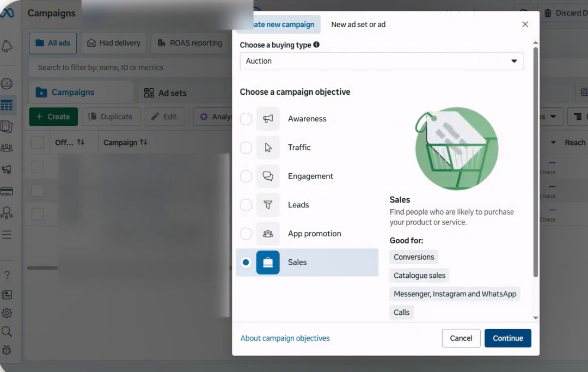Screen dimensions: 588x372
Task: Click the dialog's vertical scrollbar thumb
Action: coord(536,162)
